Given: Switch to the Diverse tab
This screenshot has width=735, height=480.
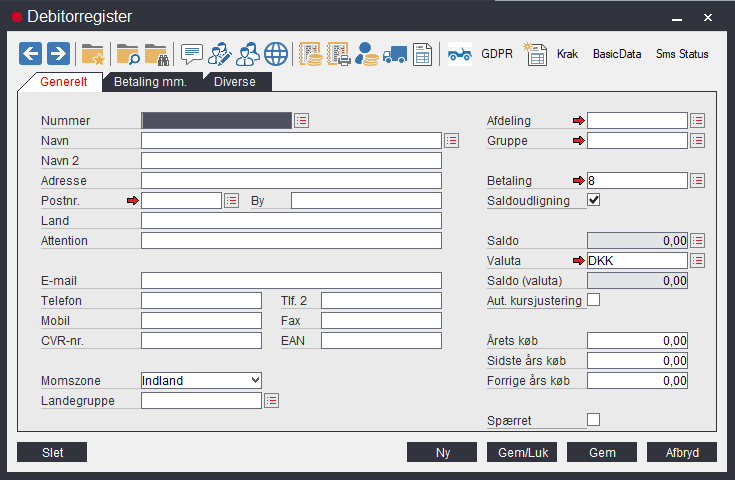Looking at the screenshot, I should pyautogui.click(x=235, y=82).
